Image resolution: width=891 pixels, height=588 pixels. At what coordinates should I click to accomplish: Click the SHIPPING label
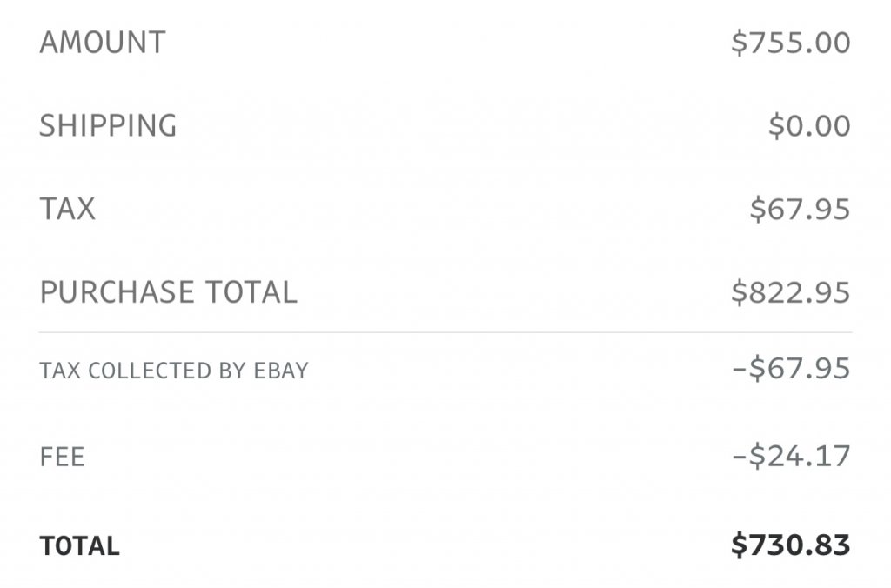point(108,126)
